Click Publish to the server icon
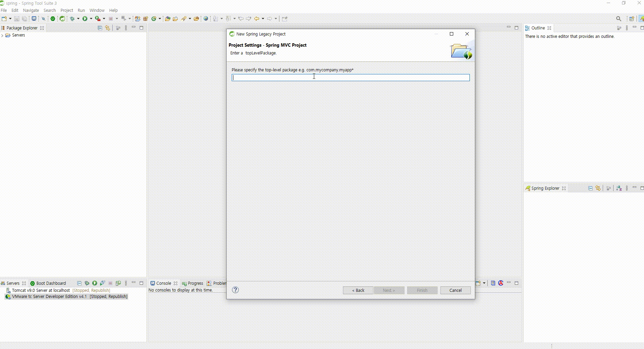Image resolution: width=644 pixels, height=349 pixels. click(118, 283)
